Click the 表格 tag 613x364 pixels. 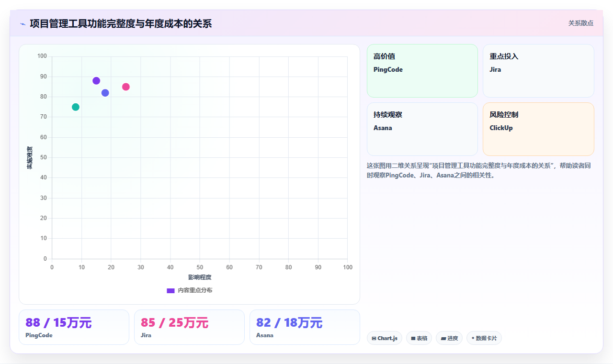click(419, 338)
